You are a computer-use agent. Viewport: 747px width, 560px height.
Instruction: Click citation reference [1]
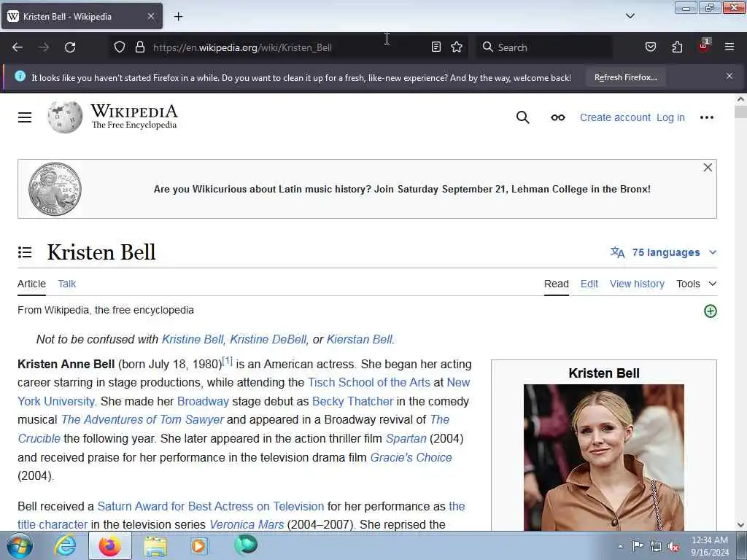(228, 361)
